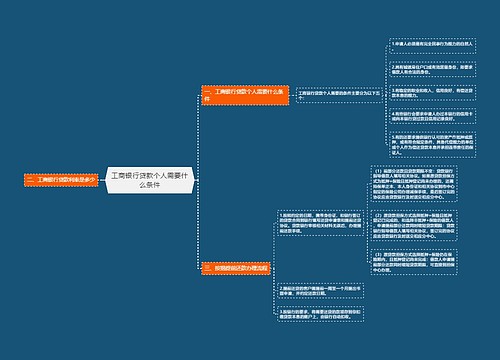Click dotted vertical connector joining sections 一 and 三
The width and height of the screenshot is (500, 360).
[x=198, y=182]
